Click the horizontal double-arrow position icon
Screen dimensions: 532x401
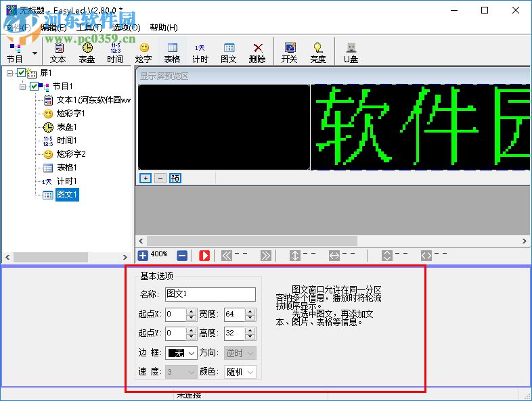point(334,255)
